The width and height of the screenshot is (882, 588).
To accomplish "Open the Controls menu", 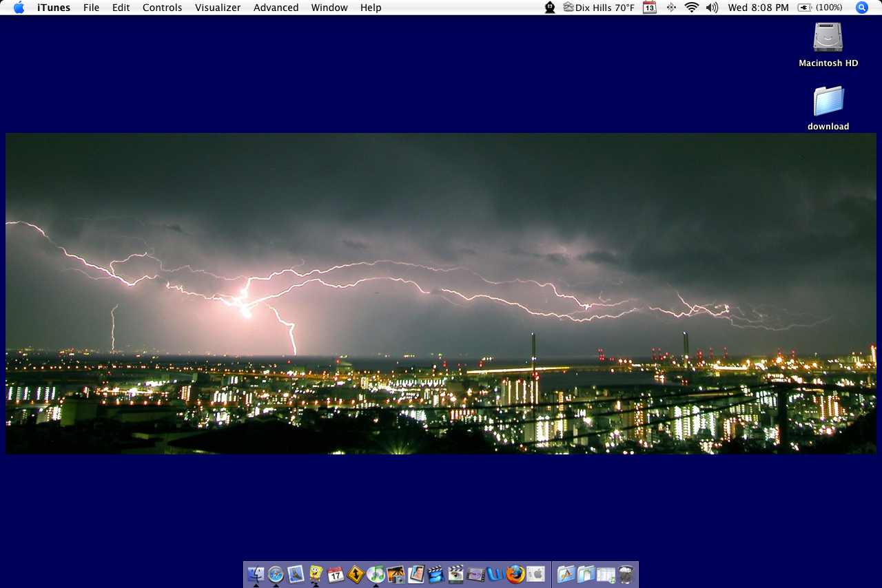I will click(163, 8).
